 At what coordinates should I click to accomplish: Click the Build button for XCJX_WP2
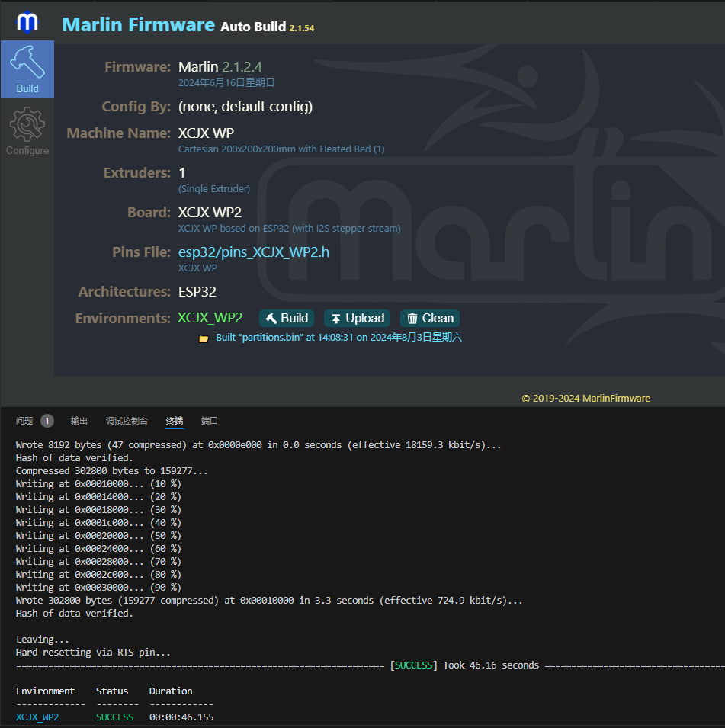287,318
